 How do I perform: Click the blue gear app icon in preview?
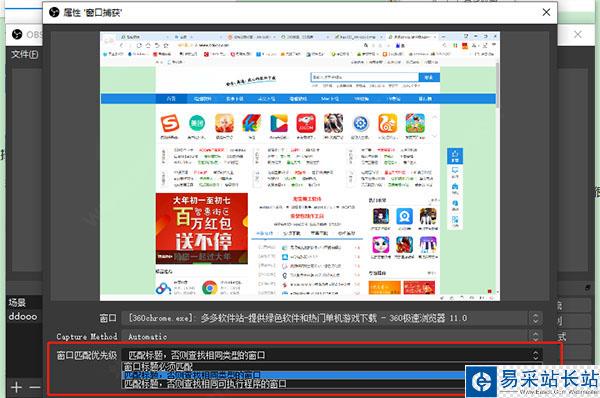pos(360,124)
